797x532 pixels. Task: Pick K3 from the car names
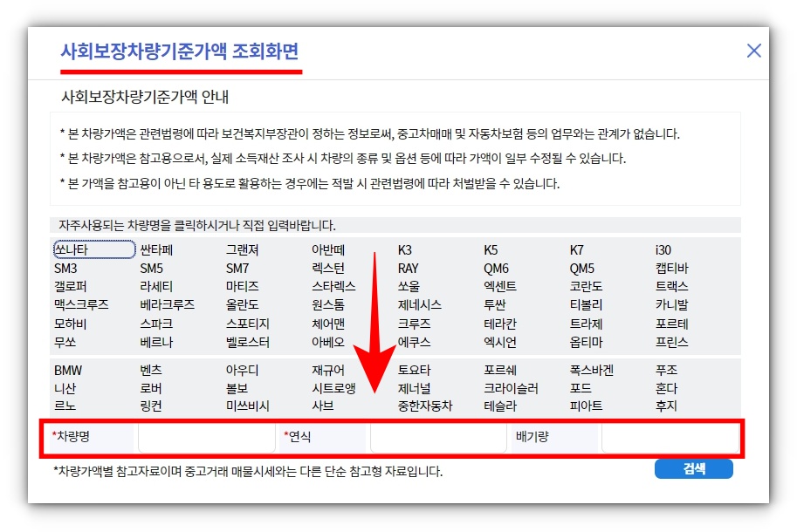pos(396,250)
